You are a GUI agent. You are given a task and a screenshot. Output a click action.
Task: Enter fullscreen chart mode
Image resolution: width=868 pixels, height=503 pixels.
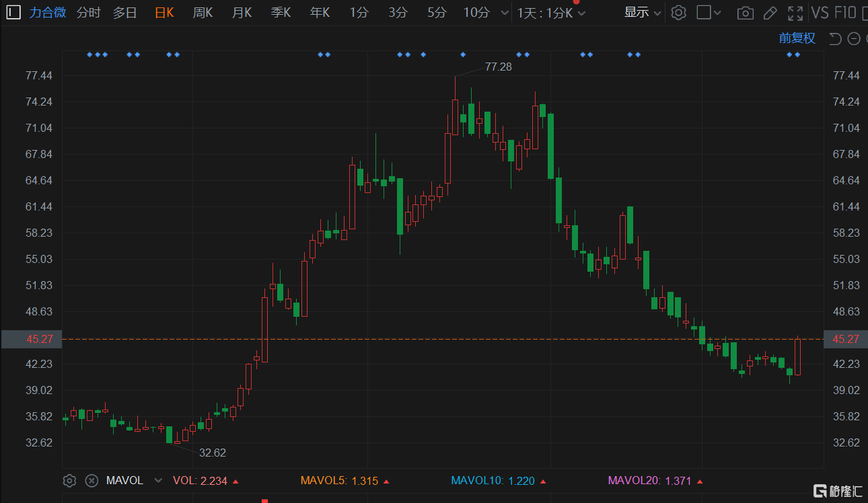[x=795, y=13]
